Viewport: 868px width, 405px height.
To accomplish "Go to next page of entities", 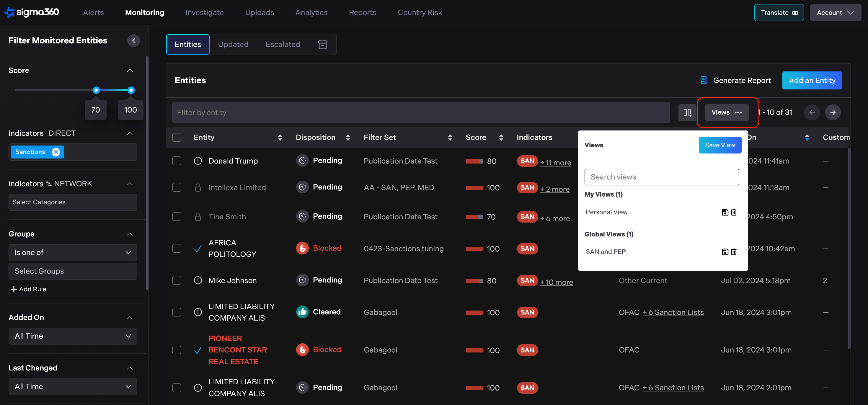I will pyautogui.click(x=833, y=112).
